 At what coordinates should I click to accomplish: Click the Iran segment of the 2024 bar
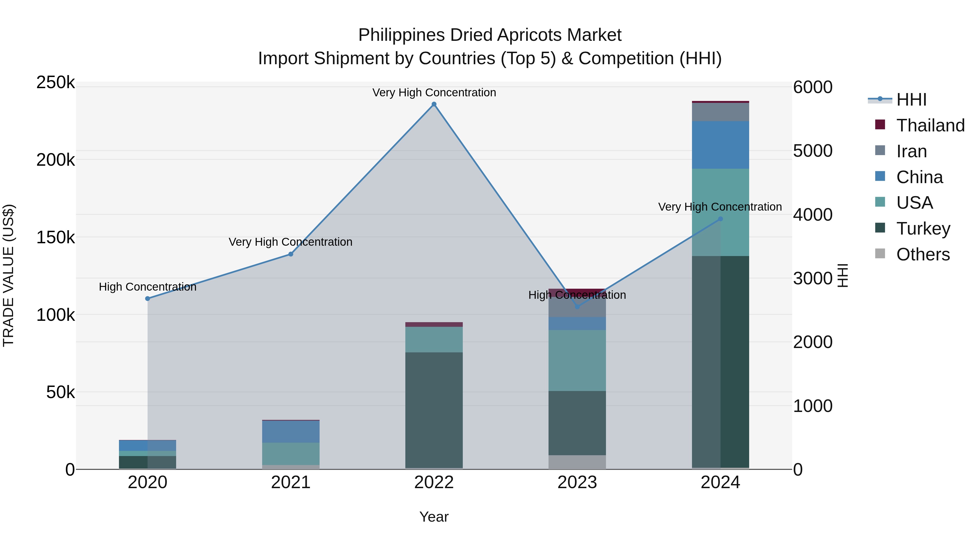click(720, 112)
